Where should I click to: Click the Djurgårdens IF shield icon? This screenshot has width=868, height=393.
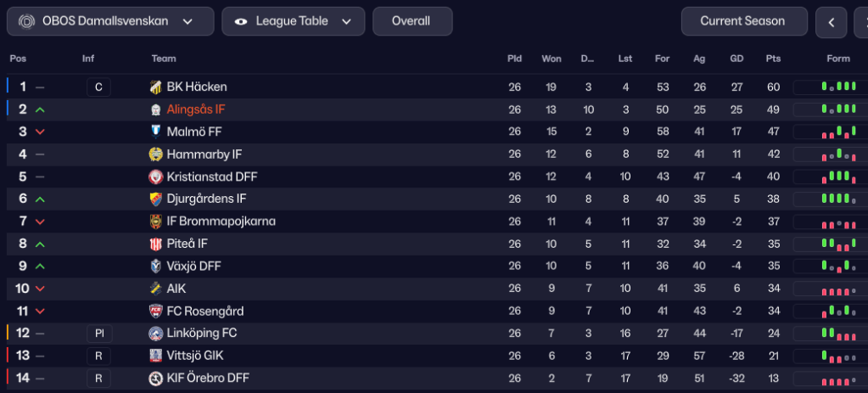(x=156, y=199)
